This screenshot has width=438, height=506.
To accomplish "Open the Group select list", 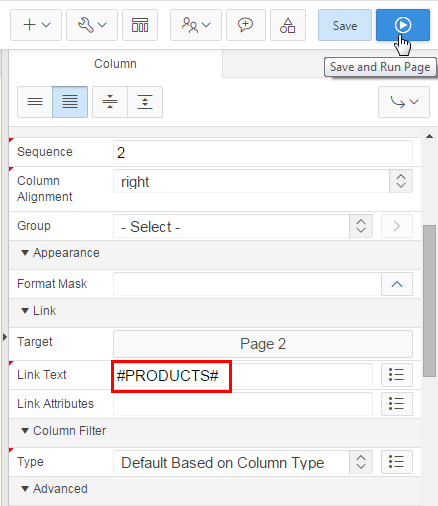I will 243,226.
